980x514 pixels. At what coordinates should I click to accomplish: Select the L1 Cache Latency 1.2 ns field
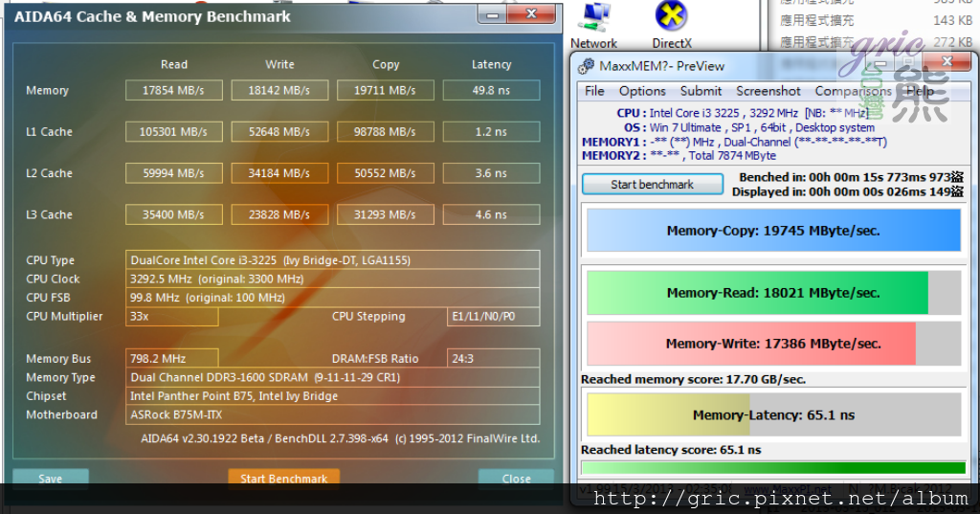tap(491, 132)
